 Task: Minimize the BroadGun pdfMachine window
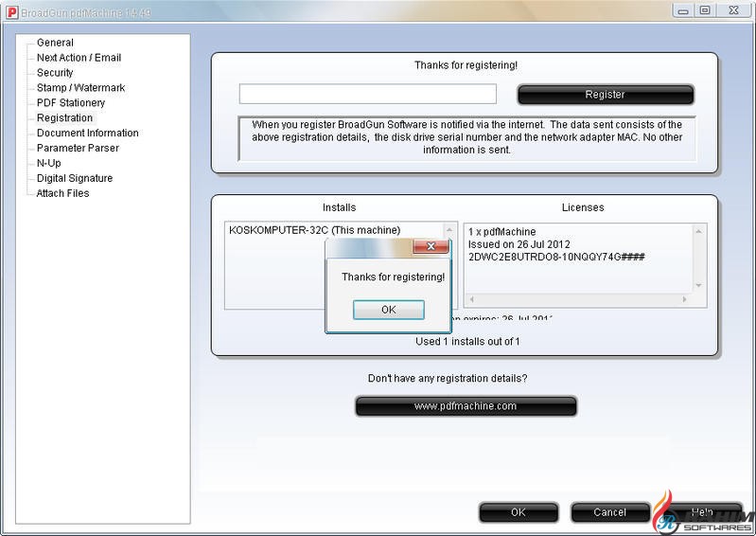coord(683,10)
